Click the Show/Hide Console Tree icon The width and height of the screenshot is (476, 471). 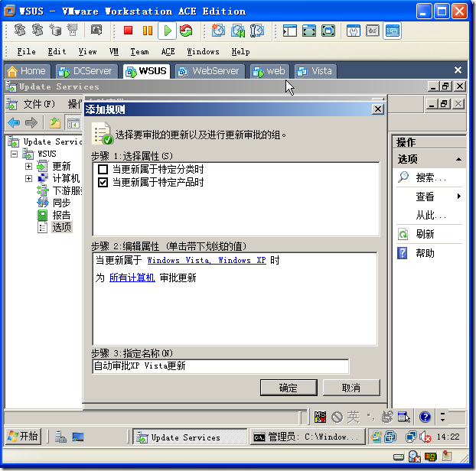(x=73, y=123)
